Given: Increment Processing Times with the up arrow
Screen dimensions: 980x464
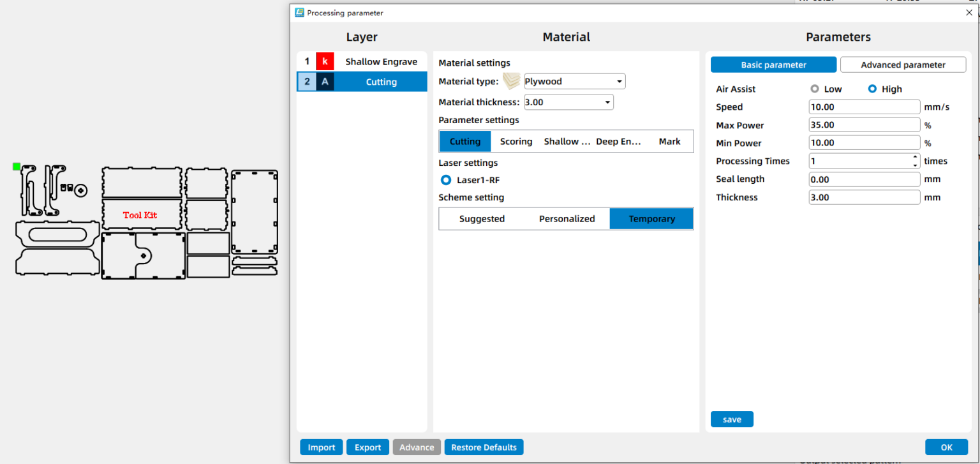Looking at the screenshot, I should coord(915,157).
